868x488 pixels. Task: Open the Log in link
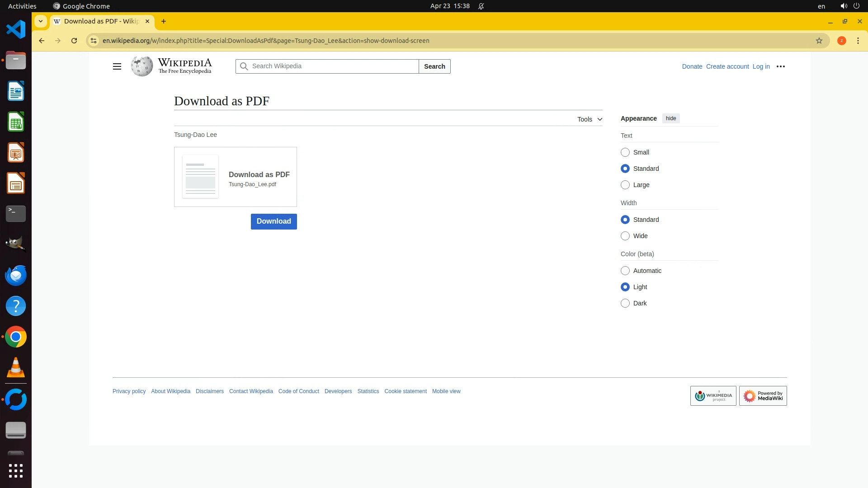pyautogui.click(x=761, y=66)
